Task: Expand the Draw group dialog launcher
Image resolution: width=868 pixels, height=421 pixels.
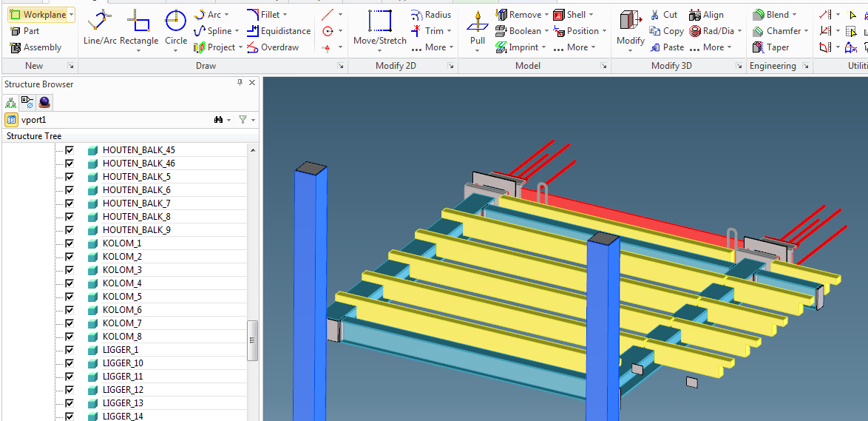Action: tap(340, 67)
